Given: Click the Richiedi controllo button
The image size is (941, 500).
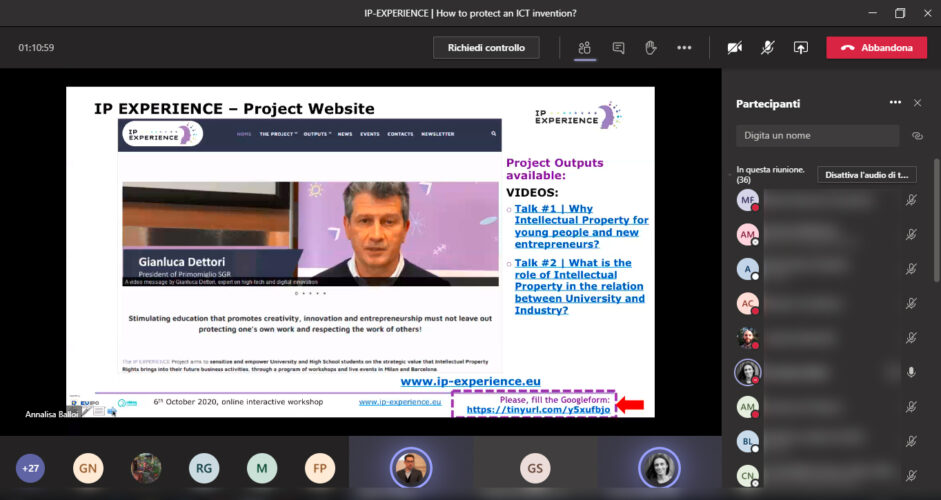Looking at the screenshot, I should 486,47.
